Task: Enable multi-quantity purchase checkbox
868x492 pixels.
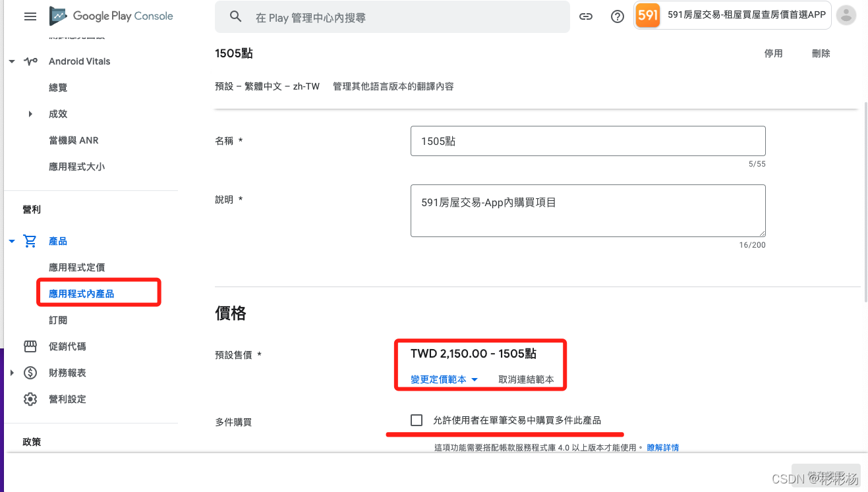Action: tap(417, 420)
